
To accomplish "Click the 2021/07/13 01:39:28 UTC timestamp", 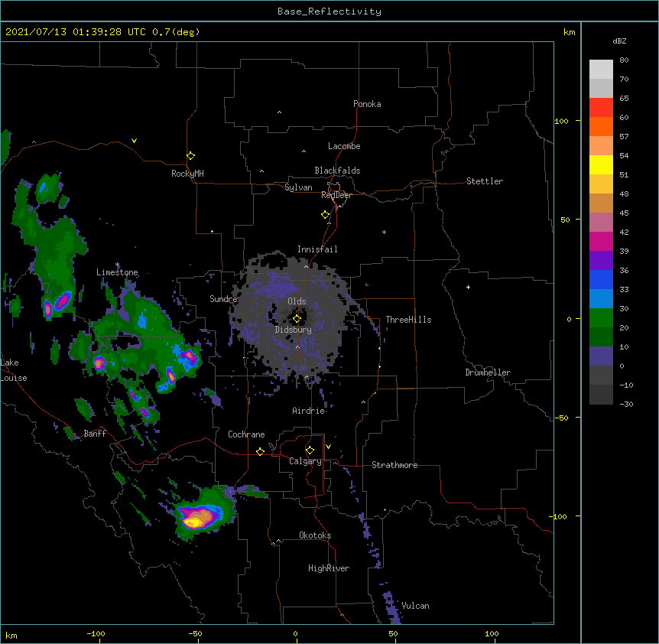I will [x=76, y=32].
